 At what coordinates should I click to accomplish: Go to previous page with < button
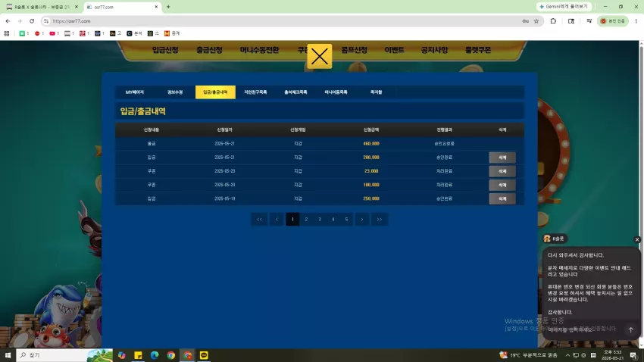(277, 219)
